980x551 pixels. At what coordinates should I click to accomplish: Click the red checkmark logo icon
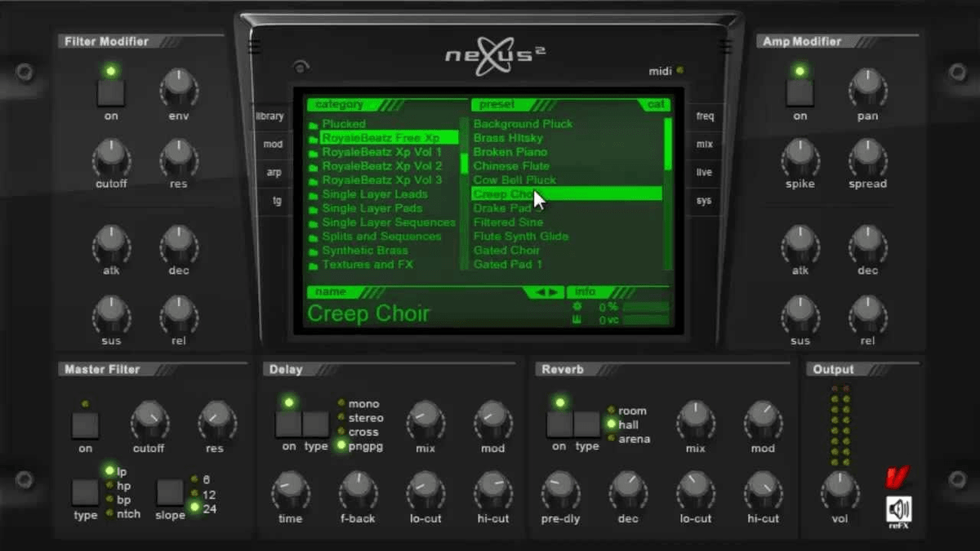coord(898,477)
